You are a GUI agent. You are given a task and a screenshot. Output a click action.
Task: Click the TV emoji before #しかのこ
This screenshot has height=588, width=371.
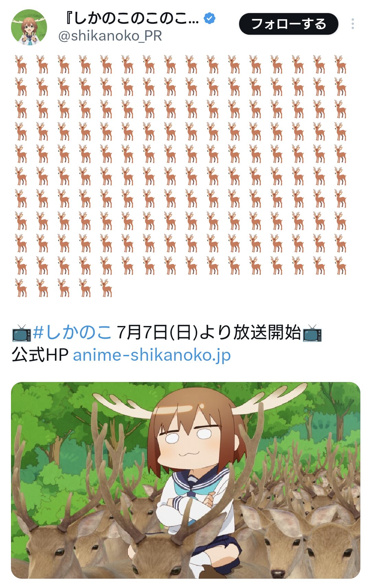[22, 333]
